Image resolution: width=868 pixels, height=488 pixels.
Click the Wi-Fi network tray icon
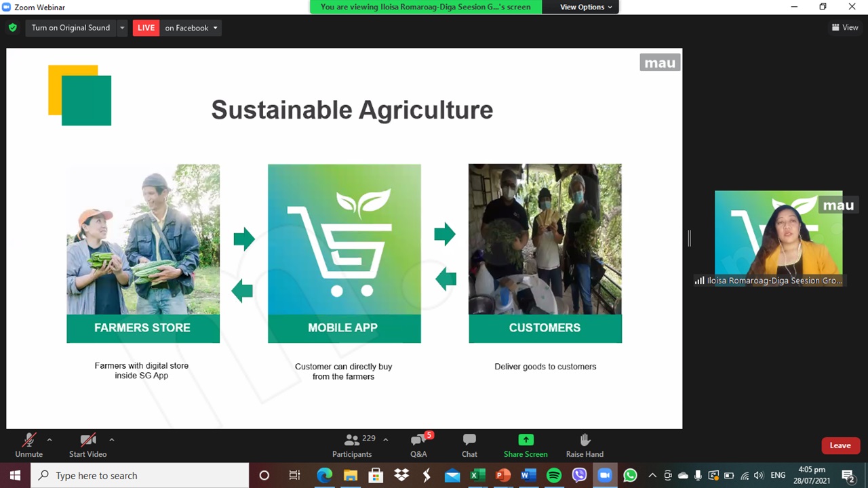click(x=745, y=475)
